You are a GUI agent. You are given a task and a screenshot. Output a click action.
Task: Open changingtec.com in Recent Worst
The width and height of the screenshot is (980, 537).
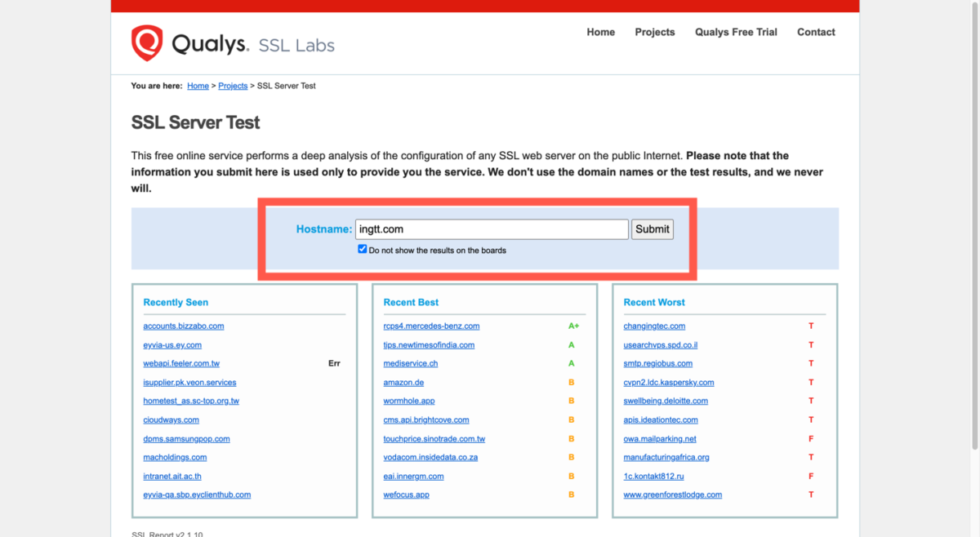coord(654,326)
